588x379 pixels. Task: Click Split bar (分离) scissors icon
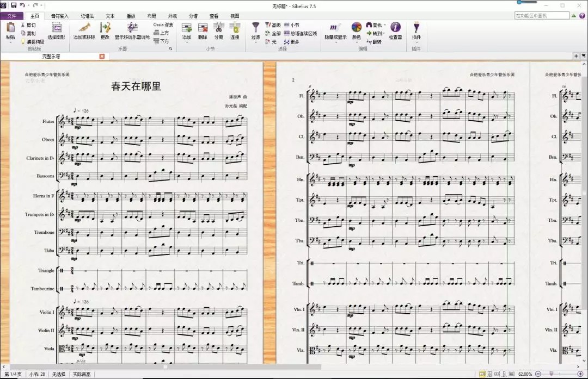pos(219,28)
